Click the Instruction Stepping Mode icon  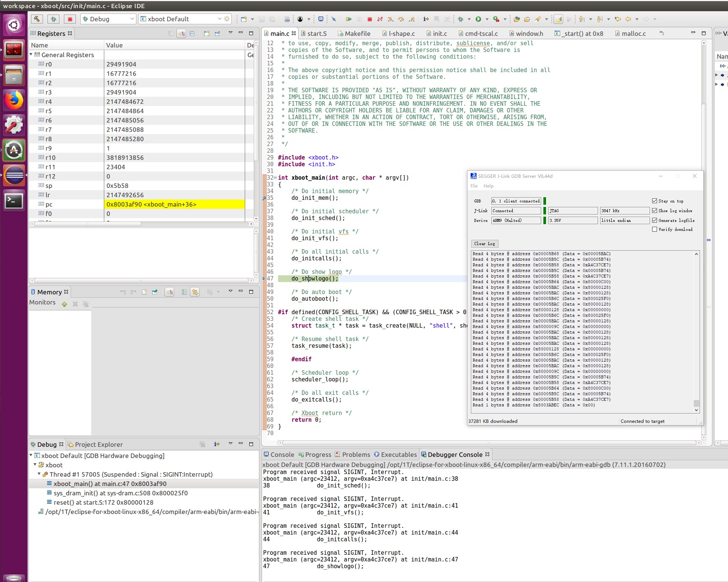pos(426,19)
